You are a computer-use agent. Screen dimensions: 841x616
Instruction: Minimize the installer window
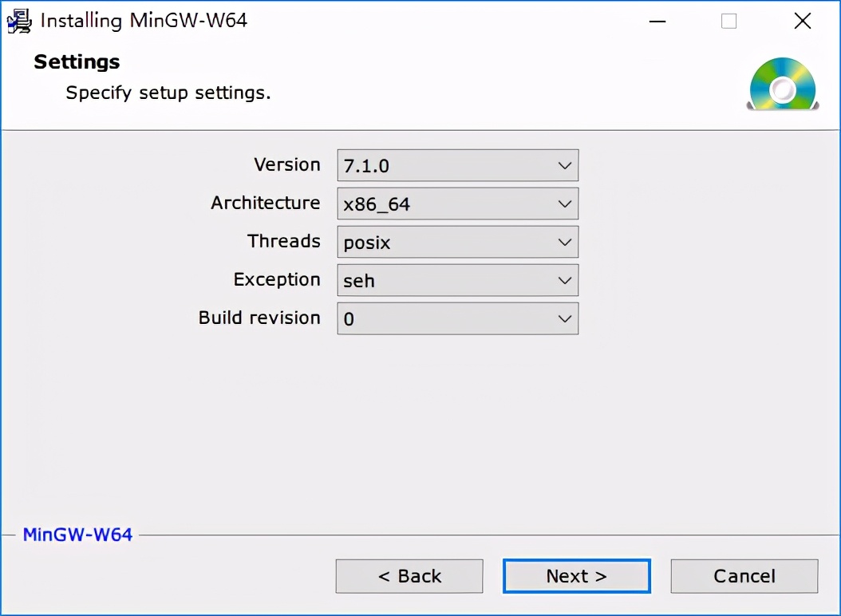click(x=657, y=21)
